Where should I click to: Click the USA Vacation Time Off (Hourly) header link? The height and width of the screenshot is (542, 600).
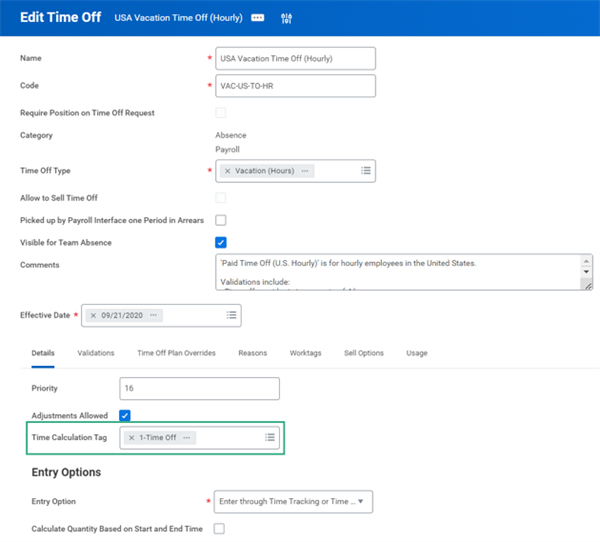click(x=178, y=18)
